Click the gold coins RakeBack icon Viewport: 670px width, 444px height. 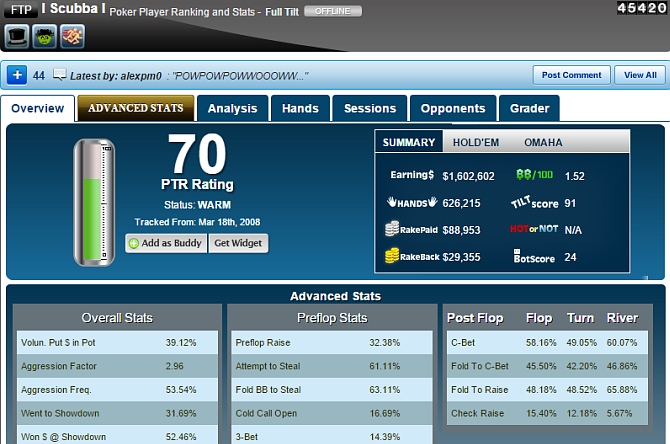392,256
